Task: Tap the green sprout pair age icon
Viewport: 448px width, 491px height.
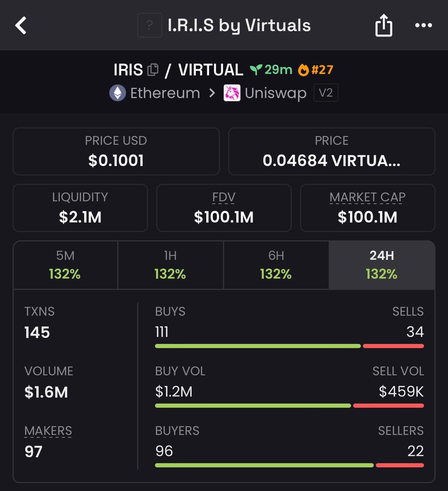Action: pyautogui.click(x=256, y=70)
